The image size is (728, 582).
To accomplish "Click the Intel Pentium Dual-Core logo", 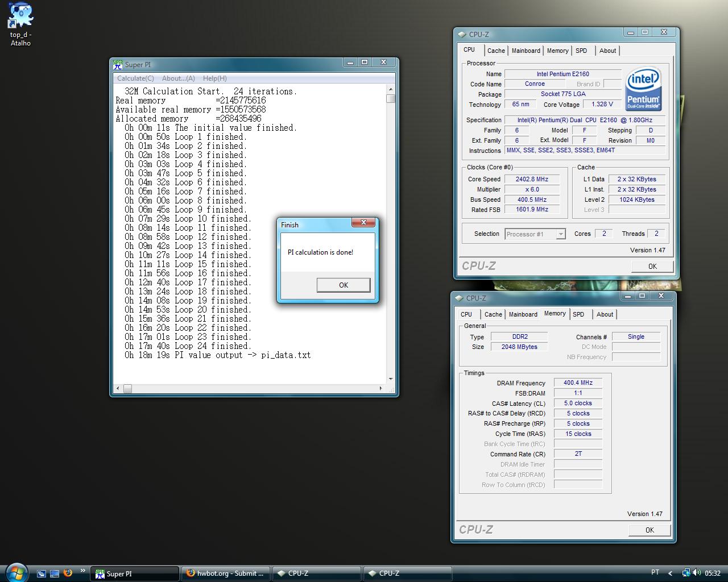I will coord(643,89).
